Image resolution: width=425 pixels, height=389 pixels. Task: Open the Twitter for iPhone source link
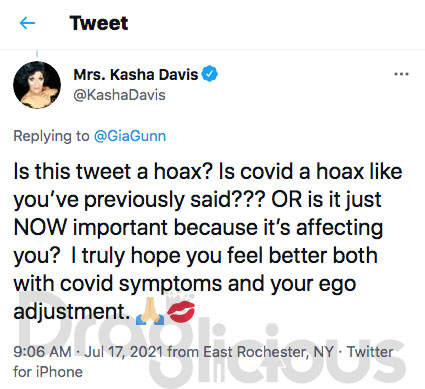point(203,362)
